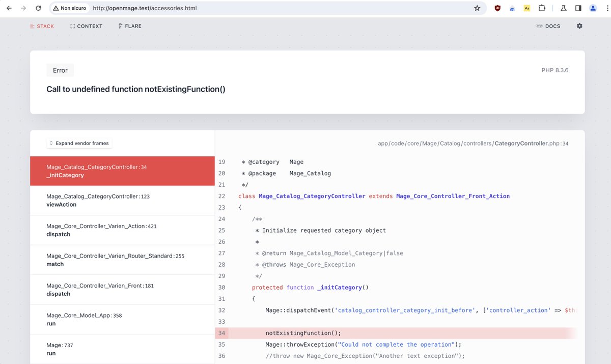Click the notExistingFunction(); code line

[x=303, y=333]
